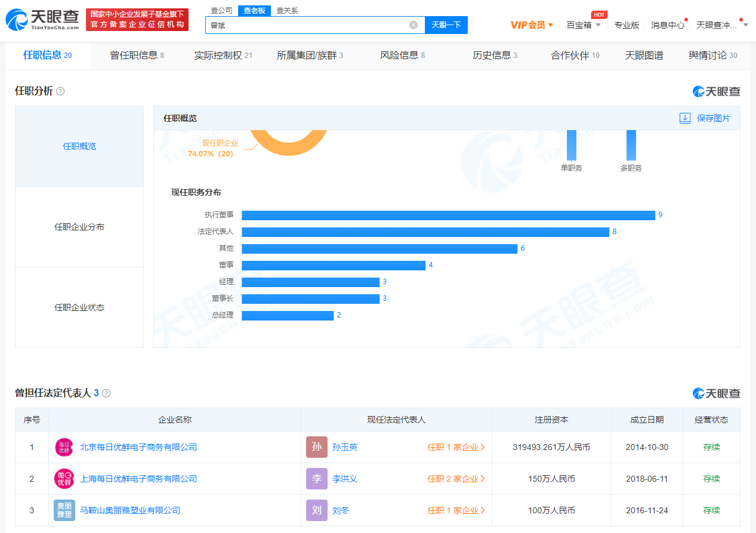Click 保存图片 to save the chart
This screenshot has height=533, width=756.
tap(714, 118)
